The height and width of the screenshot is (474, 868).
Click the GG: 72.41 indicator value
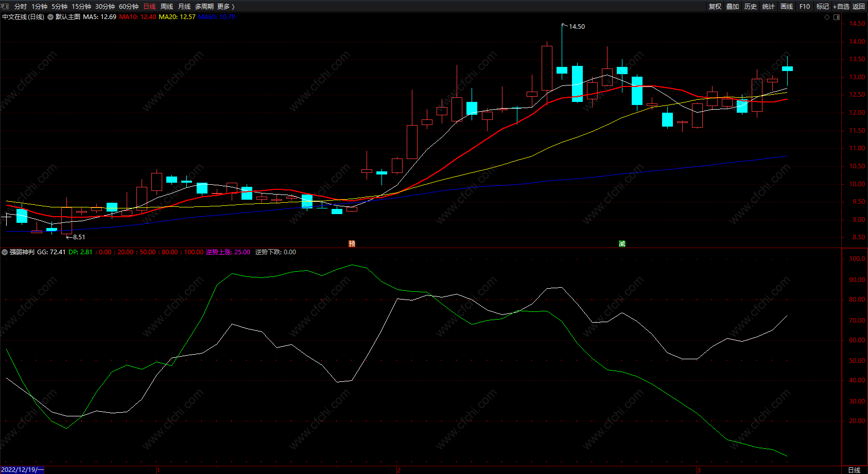click(51, 252)
